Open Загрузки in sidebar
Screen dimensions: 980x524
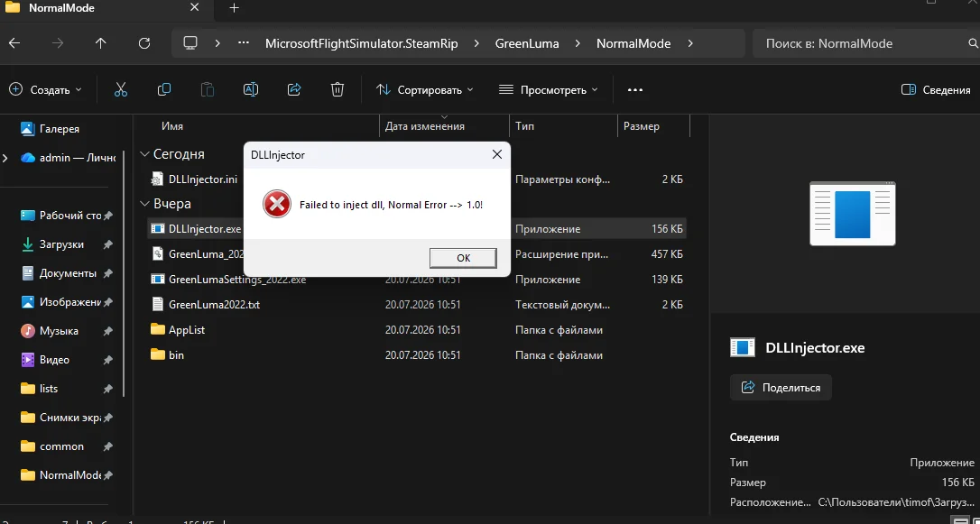tap(61, 244)
